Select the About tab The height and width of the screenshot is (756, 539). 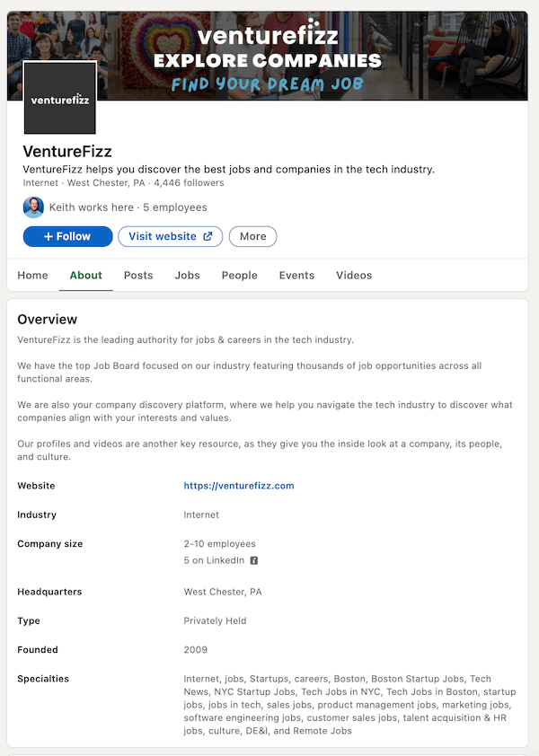point(86,276)
